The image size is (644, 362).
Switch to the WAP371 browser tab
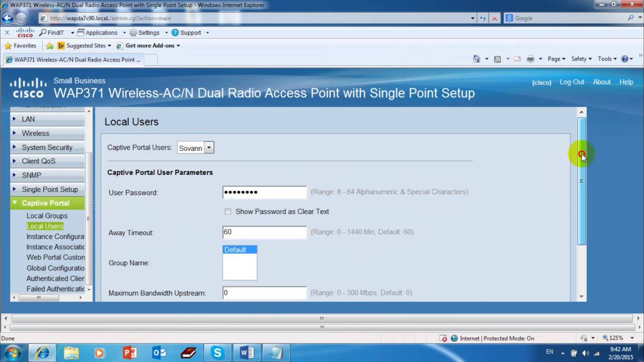73,59
